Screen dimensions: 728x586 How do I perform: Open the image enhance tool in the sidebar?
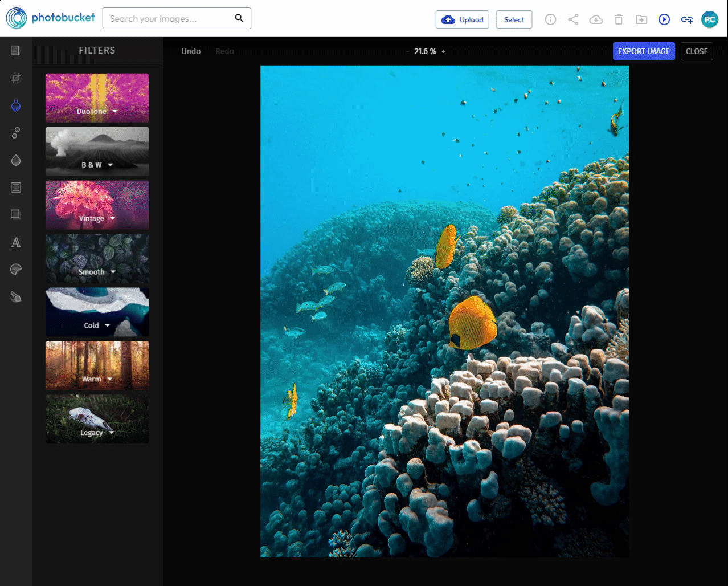(15, 51)
